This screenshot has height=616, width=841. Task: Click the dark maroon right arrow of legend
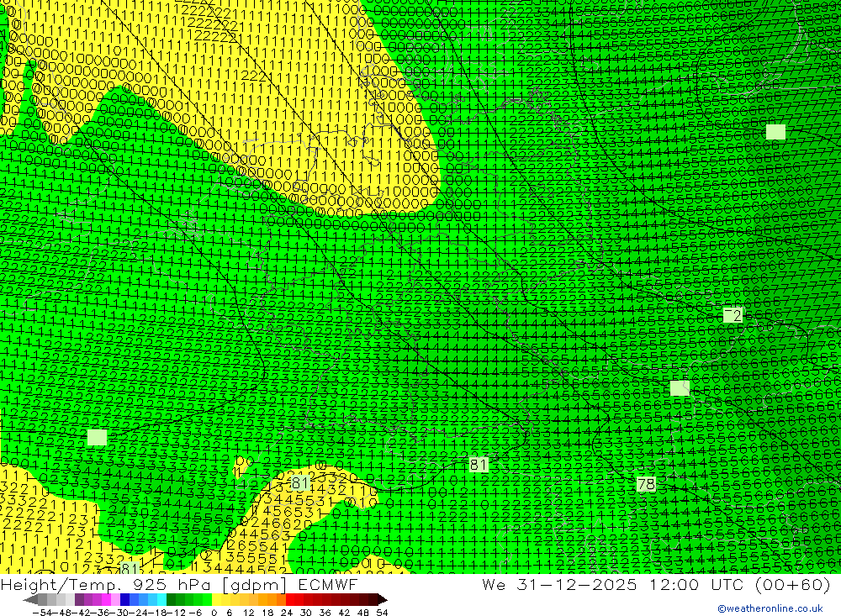[x=382, y=599]
